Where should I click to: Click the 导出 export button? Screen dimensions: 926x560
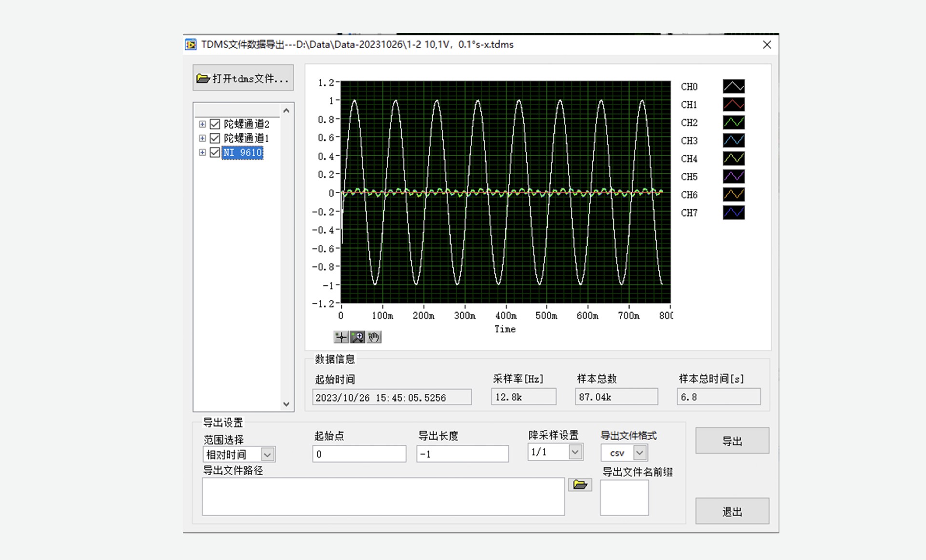732,440
